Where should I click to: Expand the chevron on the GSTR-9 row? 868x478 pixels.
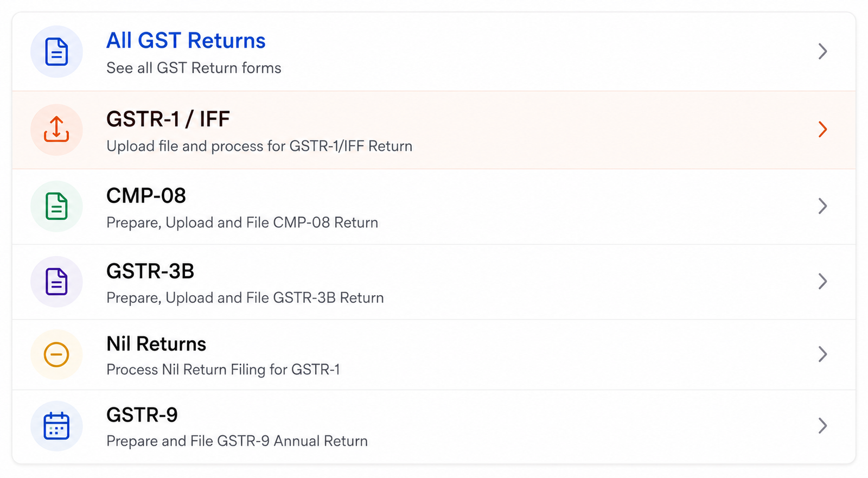click(x=822, y=426)
